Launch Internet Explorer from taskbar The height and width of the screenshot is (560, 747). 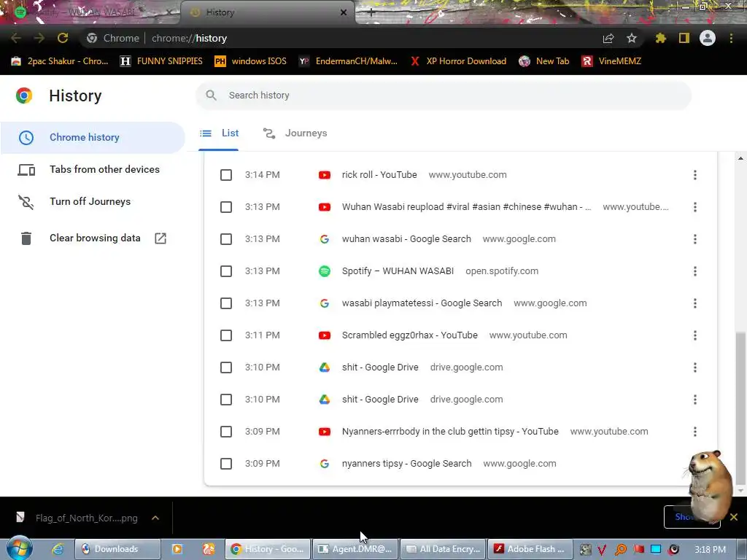(x=58, y=549)
